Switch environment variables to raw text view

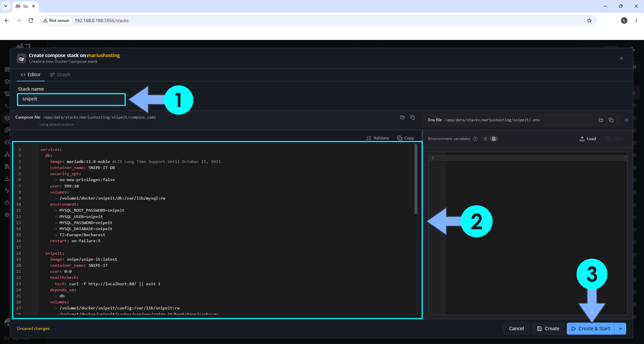pos(493,139)
